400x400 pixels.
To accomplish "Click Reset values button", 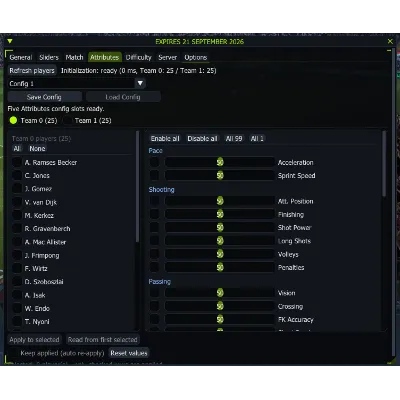I will (129, 353).
